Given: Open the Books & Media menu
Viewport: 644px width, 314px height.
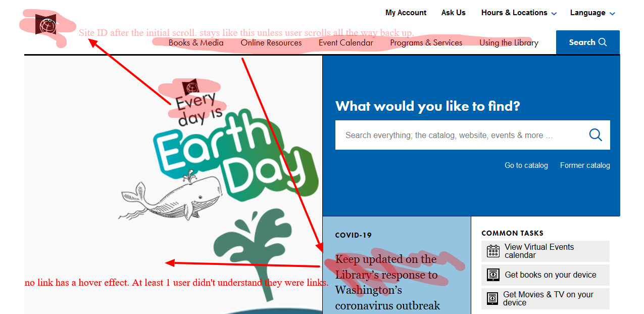Looking at the screenshot, I should pyautogui.click(x=196, y=43).
